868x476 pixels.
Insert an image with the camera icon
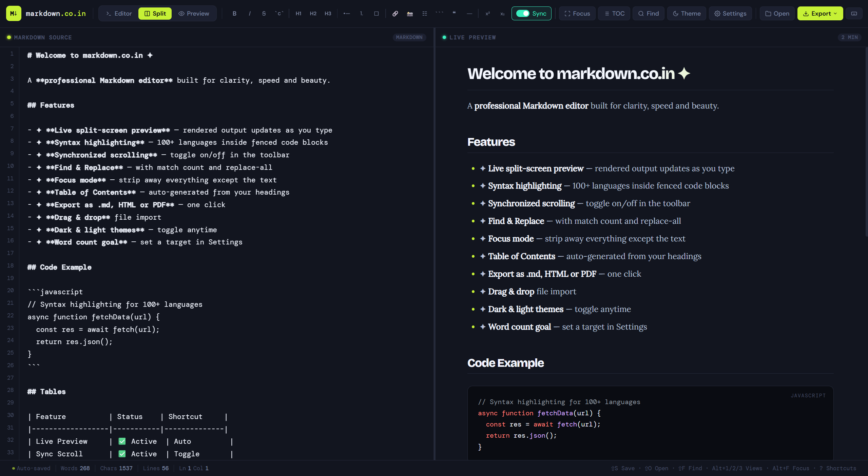click(x=410, y=14)
